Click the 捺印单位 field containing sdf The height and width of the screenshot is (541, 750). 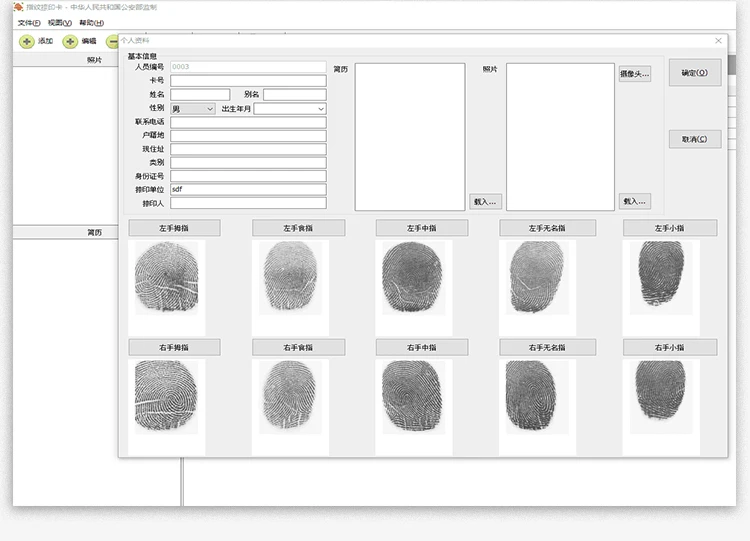248,189
